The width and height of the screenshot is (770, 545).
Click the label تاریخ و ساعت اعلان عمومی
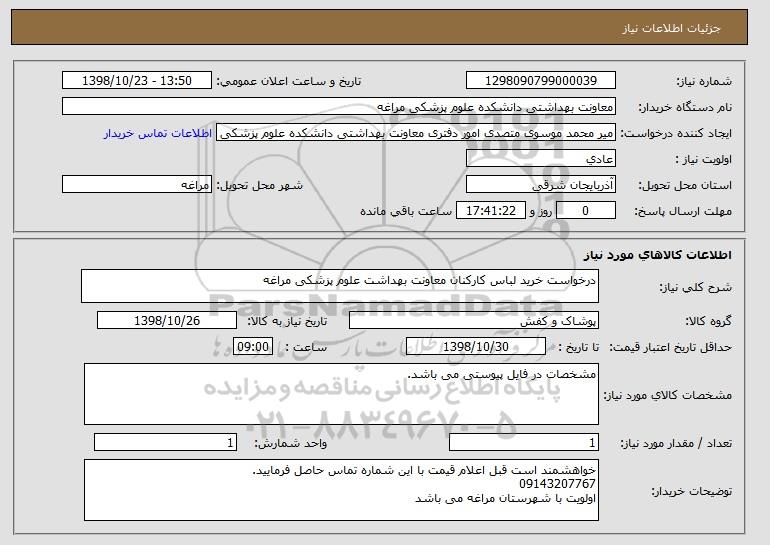pos(289,81)
